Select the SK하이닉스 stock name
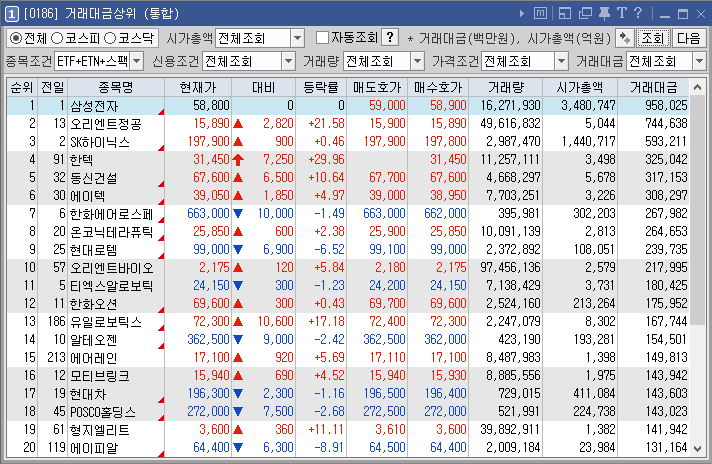This screenshot has height=464, width=712. tap(100, 142)
